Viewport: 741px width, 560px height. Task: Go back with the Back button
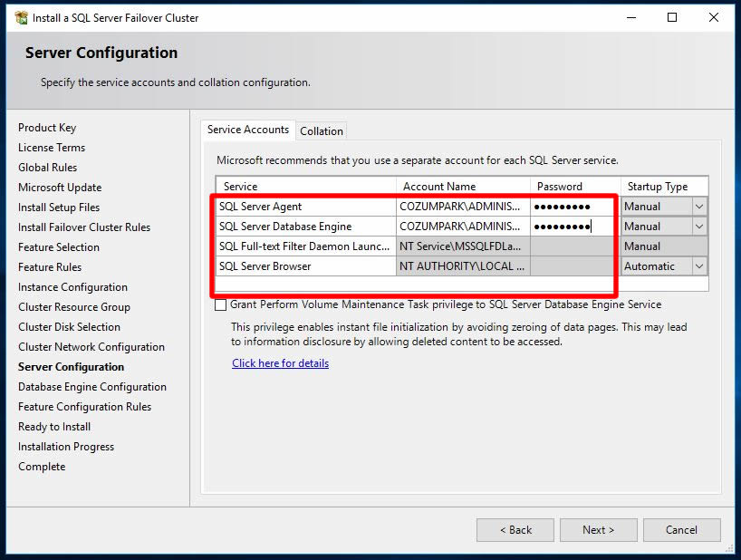click(x=515, y=530)
